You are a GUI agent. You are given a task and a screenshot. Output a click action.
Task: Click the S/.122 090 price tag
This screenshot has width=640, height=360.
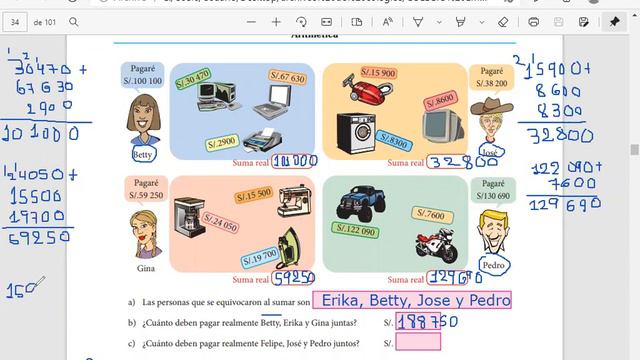[355, 231]
